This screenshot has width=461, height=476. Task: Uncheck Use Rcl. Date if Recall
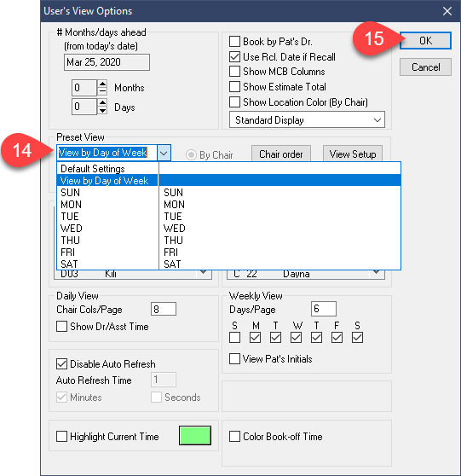point(234,57)
